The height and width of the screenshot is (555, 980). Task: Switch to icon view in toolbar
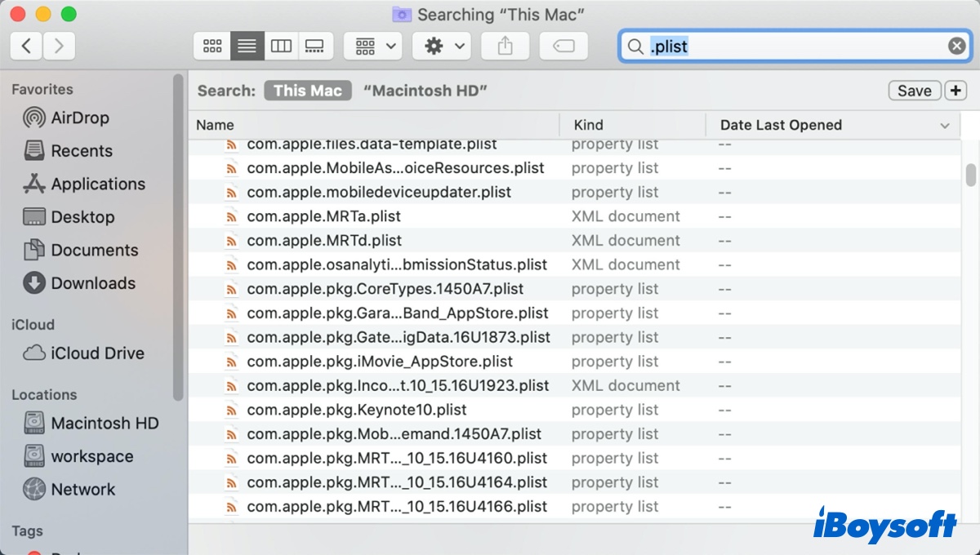click(212, 47)
